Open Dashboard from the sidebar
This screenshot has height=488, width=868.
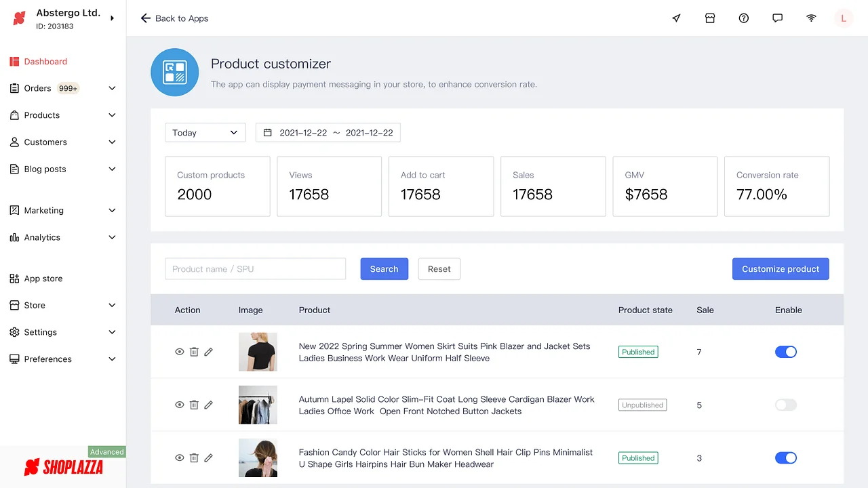click(45, 62)
